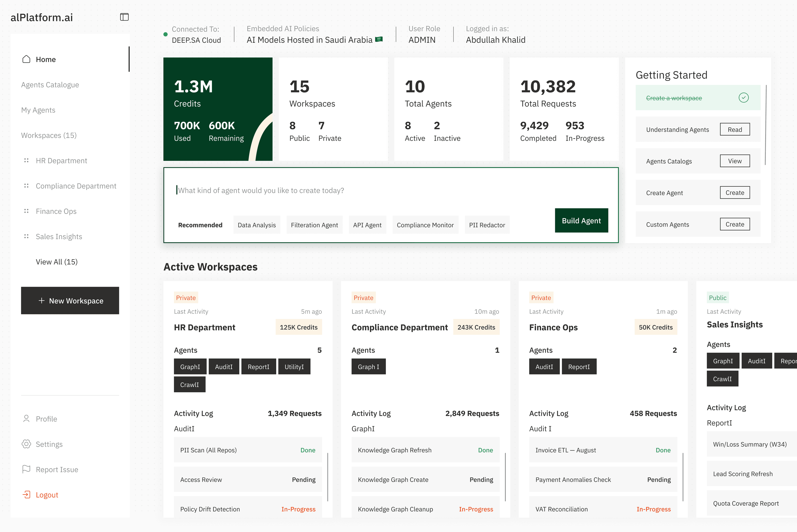Click the Report Issue flag icon
Screen dimensions: 797x532
26,469
